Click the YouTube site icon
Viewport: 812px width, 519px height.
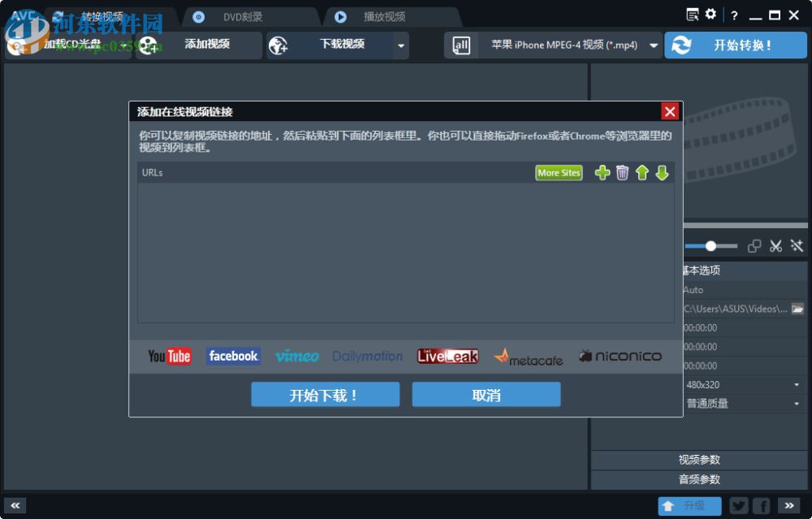(x=168, y=355)
